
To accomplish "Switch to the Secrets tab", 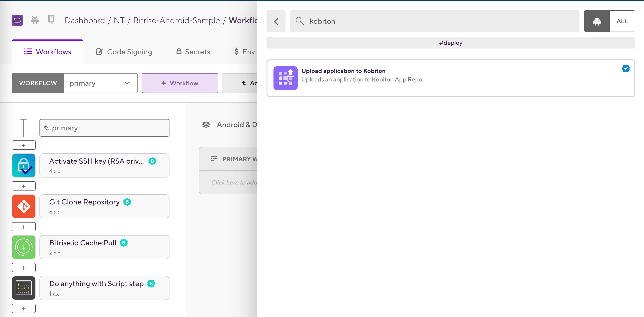I will (x=193, y=52).
